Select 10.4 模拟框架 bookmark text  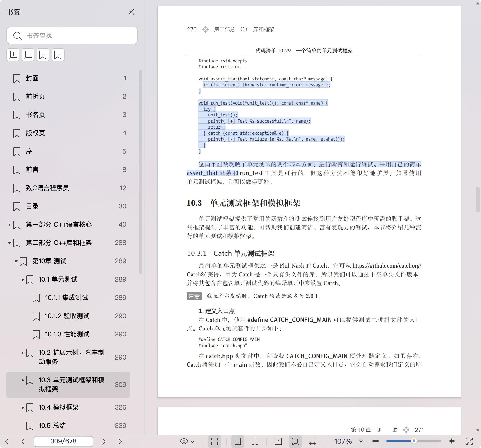59,407
